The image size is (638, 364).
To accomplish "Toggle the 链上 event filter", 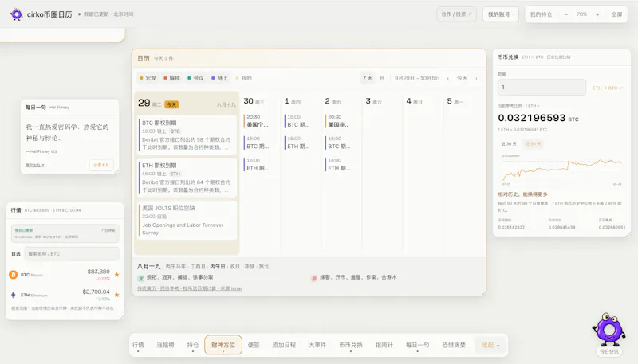I will pos(220,78).
